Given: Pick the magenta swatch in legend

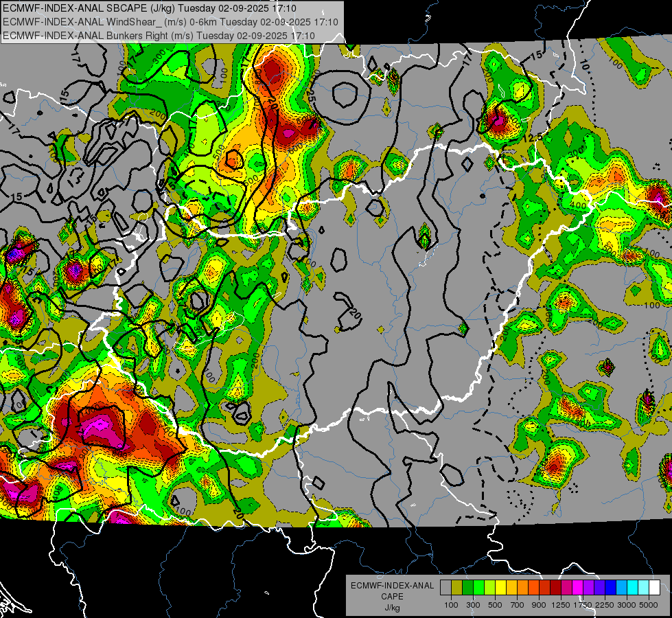Looking at the screenshot, I should coord(578,588).
